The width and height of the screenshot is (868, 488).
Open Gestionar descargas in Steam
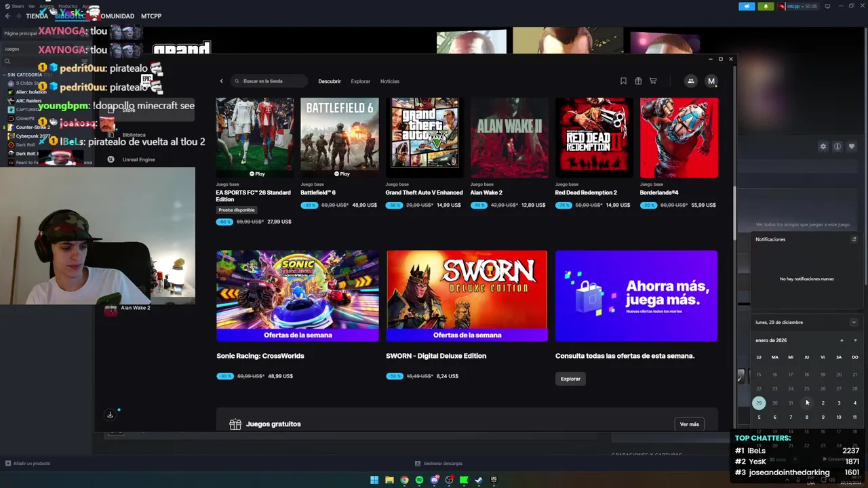tap(439, 464)
